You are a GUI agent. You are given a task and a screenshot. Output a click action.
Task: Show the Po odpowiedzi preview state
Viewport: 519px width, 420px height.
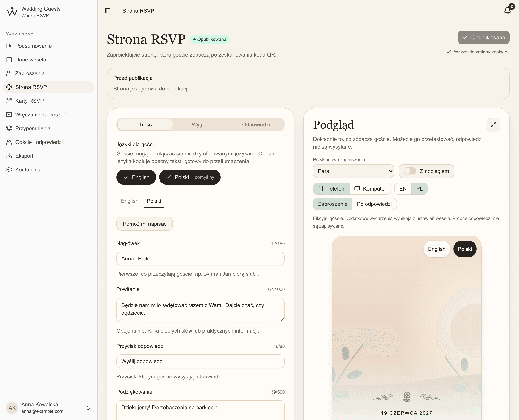click(x=374, y=204)
